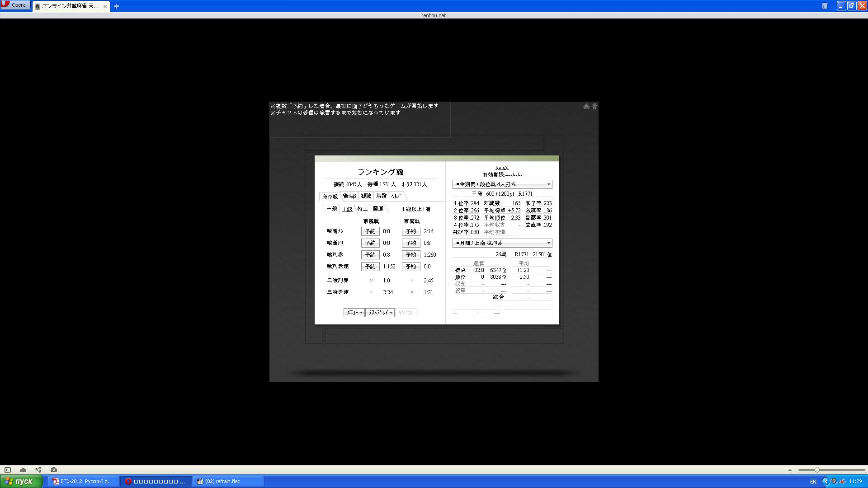Viewport: 868px width, 488px height.
Task: Select the 一般 lobby level tab
Action: pos(332,209)
